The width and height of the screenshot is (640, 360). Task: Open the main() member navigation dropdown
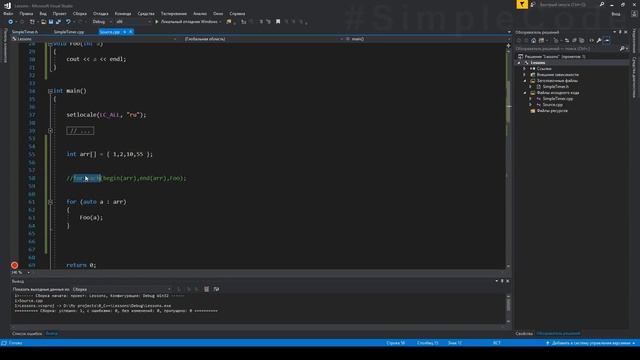(426, 39)
